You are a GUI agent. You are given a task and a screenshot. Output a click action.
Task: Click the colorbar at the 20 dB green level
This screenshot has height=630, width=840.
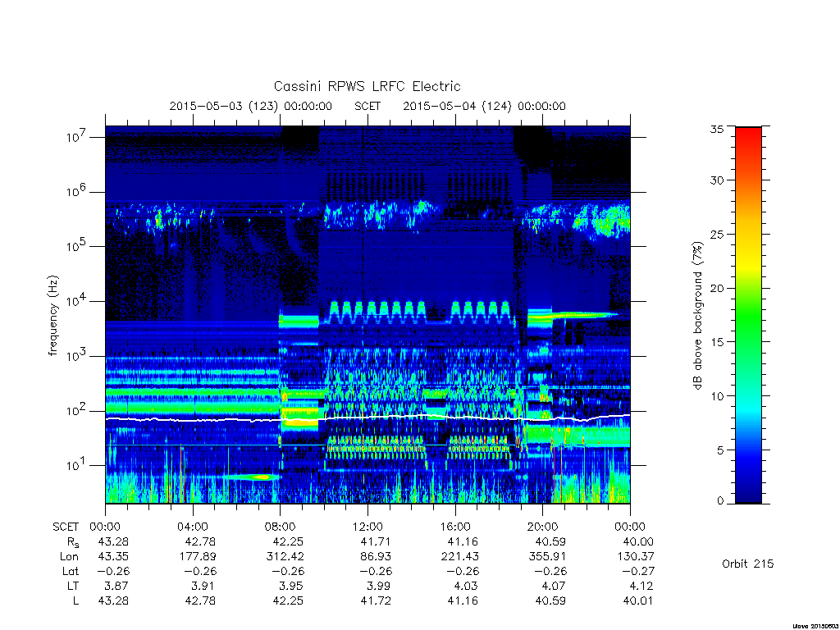pos(748,288)
